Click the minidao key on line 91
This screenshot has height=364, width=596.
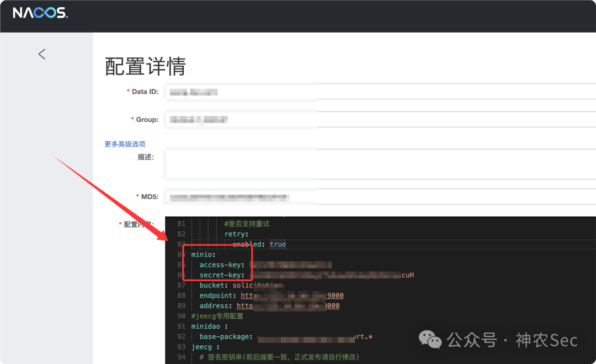tap(206, 326)
